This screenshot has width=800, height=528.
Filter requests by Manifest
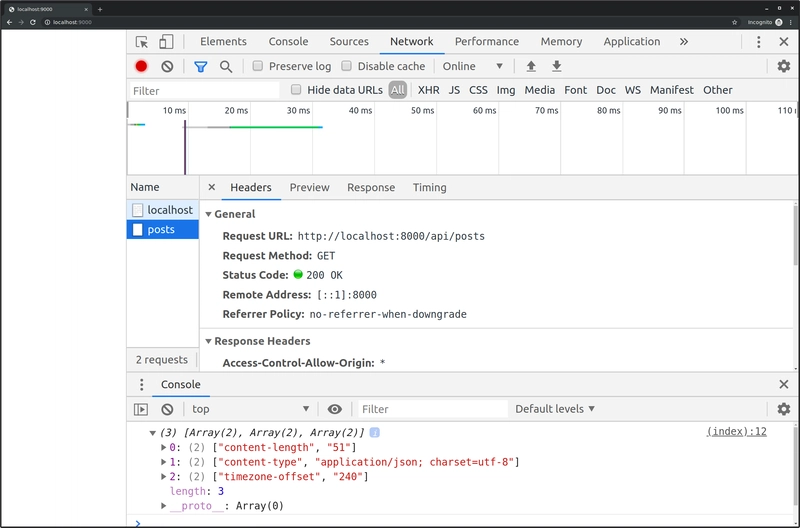[671, 90]
